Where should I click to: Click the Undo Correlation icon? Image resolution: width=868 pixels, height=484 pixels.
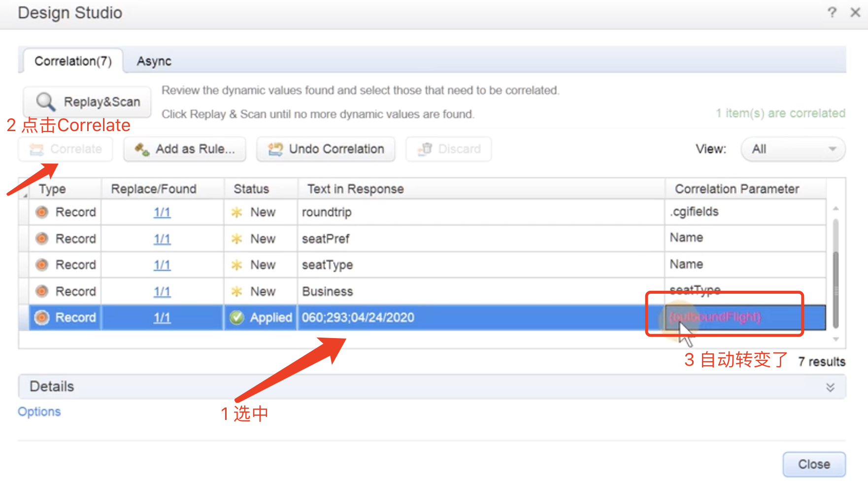pyautogui.click(x=275, y=149)
